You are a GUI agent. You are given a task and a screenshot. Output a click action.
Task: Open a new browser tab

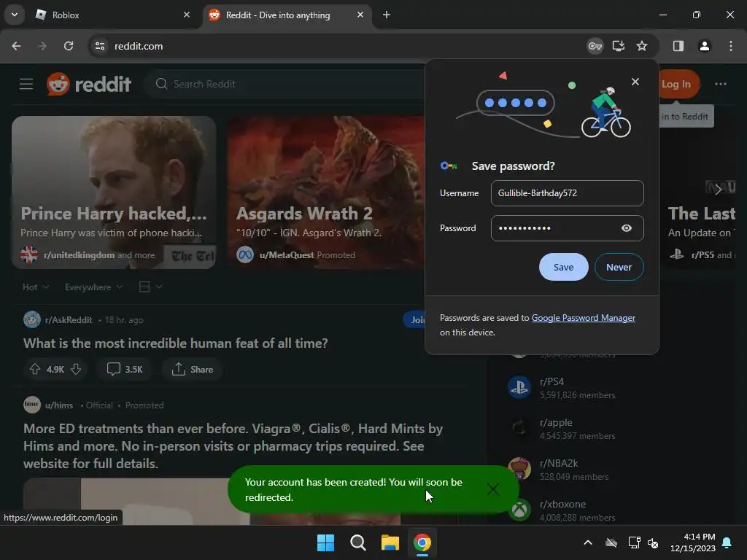pos(387,15)
